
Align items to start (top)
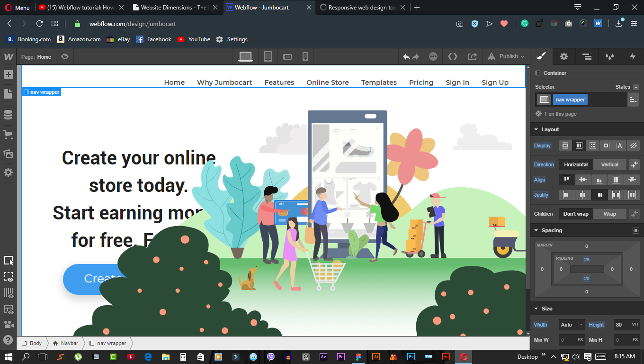coord(567,180)
